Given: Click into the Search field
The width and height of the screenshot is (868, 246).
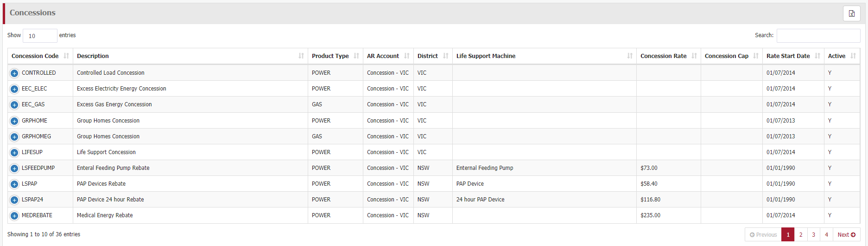Looking at the screenshot, I should 818,36.
